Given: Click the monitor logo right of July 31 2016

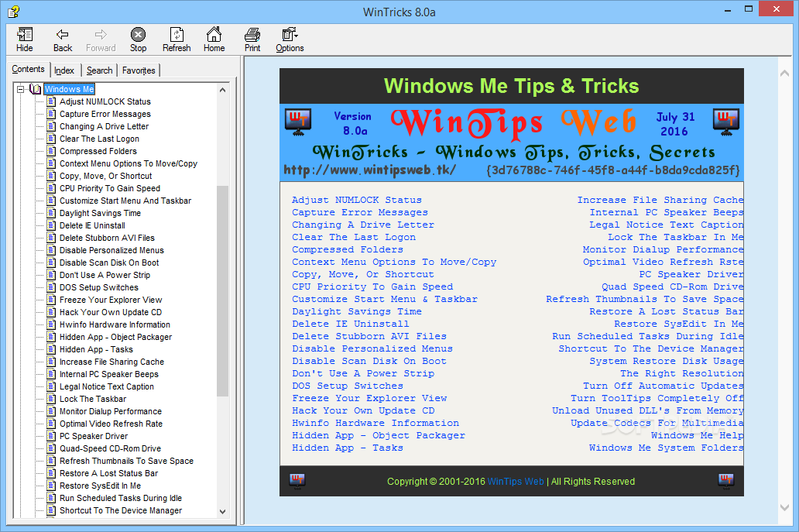Looking at the screenshot, I should coord(726,123).
